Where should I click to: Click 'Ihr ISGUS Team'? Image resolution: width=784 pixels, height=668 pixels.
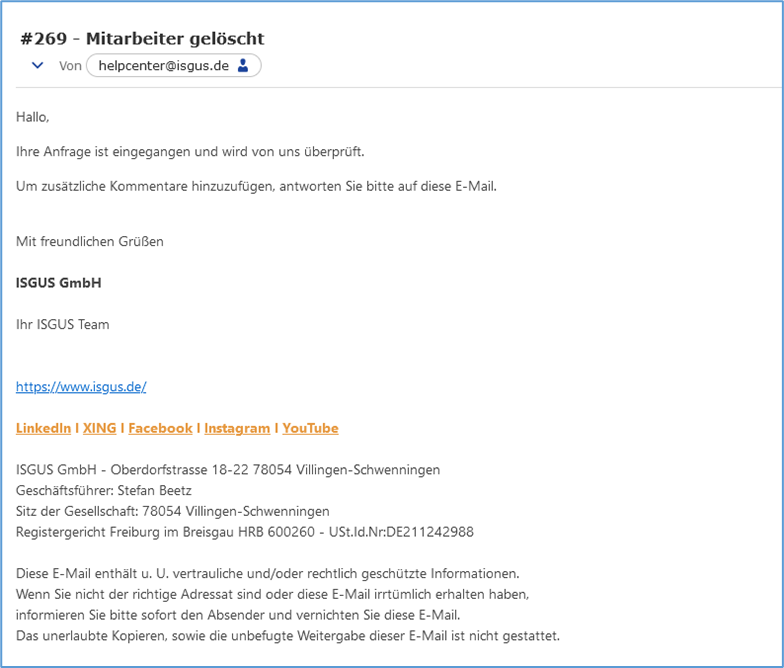pyautogui.click(x=62, y=324)
